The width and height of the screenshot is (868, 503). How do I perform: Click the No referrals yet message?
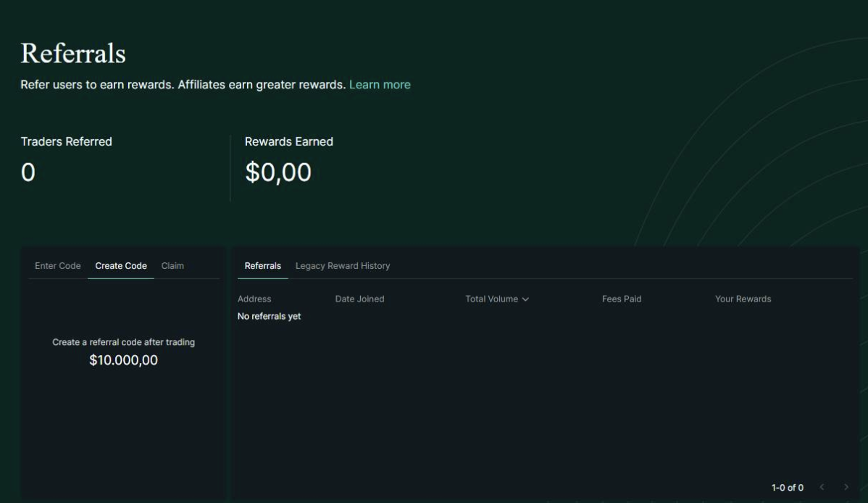[x=269, y=317]
